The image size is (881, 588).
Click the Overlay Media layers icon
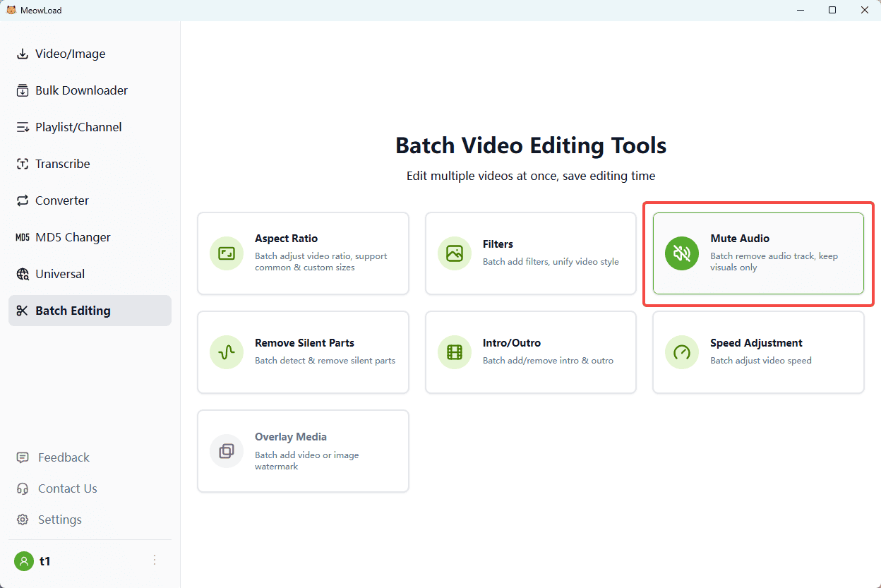click(227, 451)
